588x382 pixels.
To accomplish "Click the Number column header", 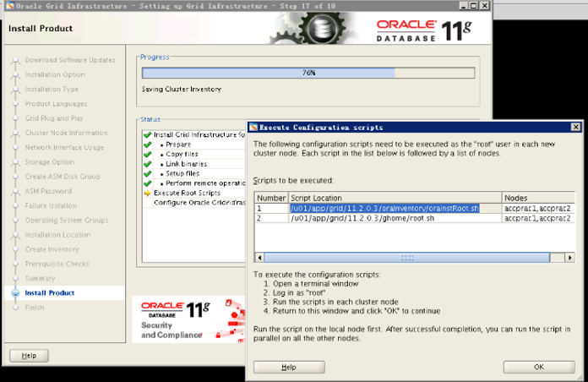I will coord(271,198).
